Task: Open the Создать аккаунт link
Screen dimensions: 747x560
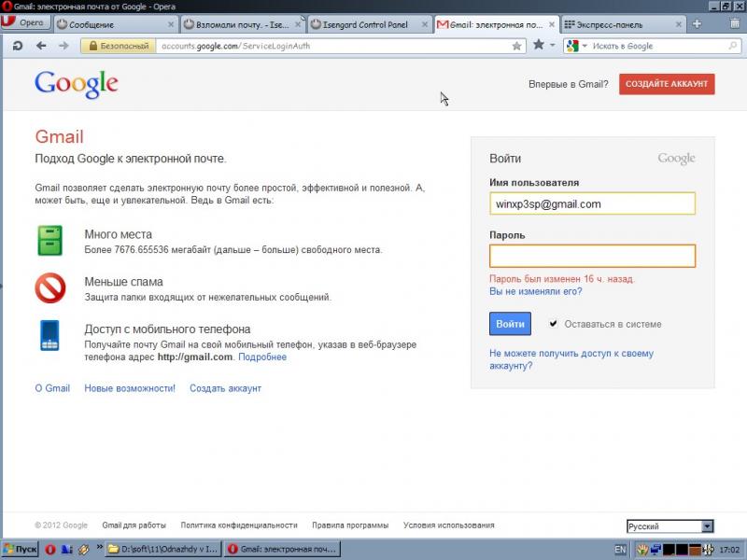Action: pyautogui.click(x=225, y=388)
